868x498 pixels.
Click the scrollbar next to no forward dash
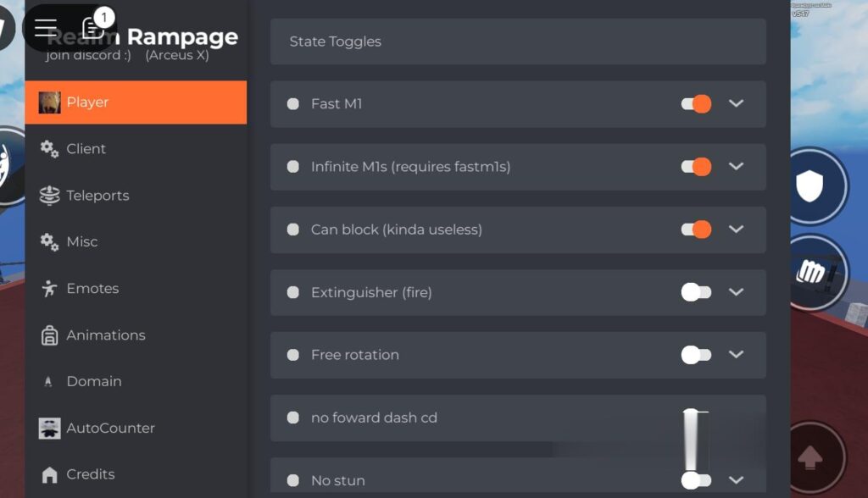click(693, 440)
